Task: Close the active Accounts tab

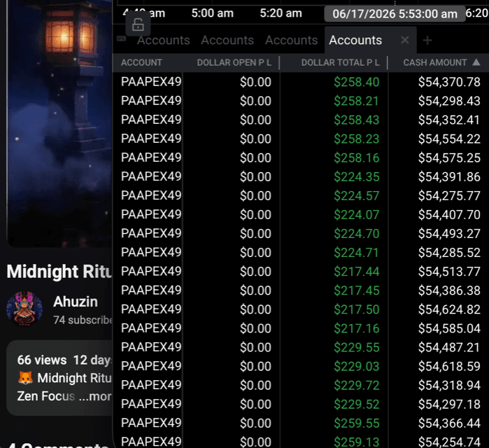Action: (405, 40)
